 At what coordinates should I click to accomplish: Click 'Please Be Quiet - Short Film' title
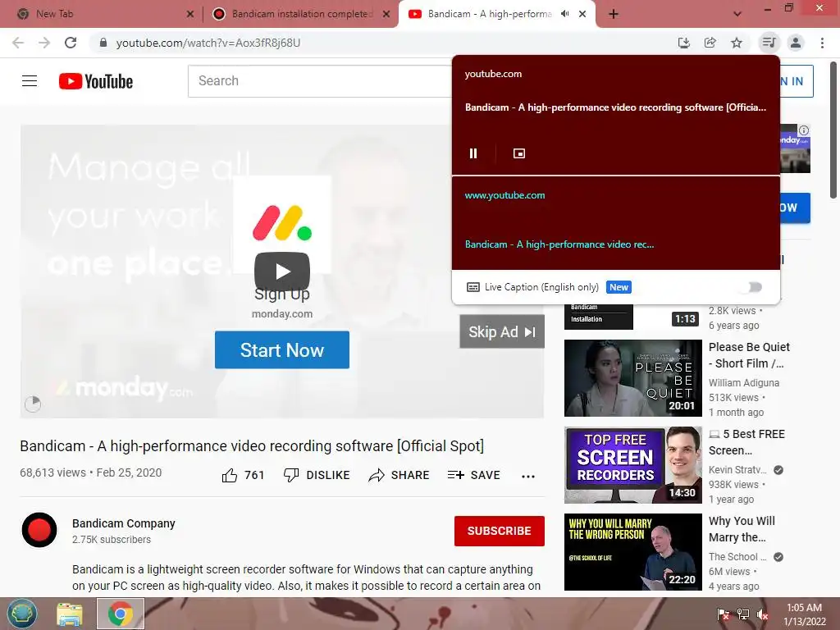749,355
